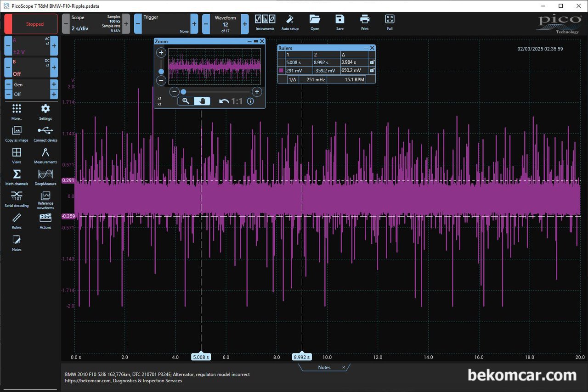Click Channel B plus button

pos(54,67)
